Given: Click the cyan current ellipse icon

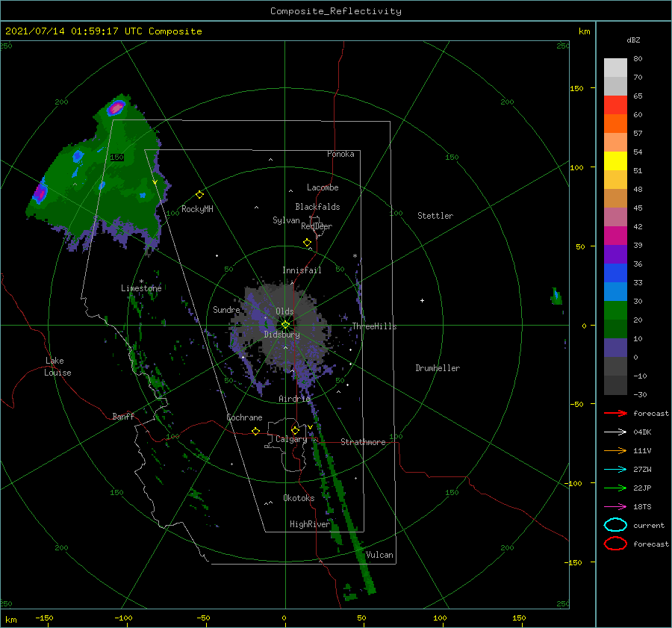Looking at the screenshot, I should [x=615, y=525].
